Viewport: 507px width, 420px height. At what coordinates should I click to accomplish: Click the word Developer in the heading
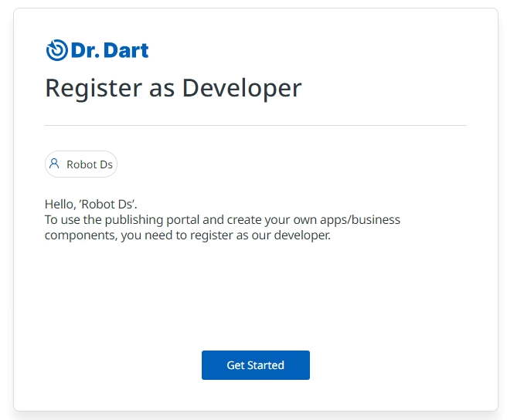241,88
